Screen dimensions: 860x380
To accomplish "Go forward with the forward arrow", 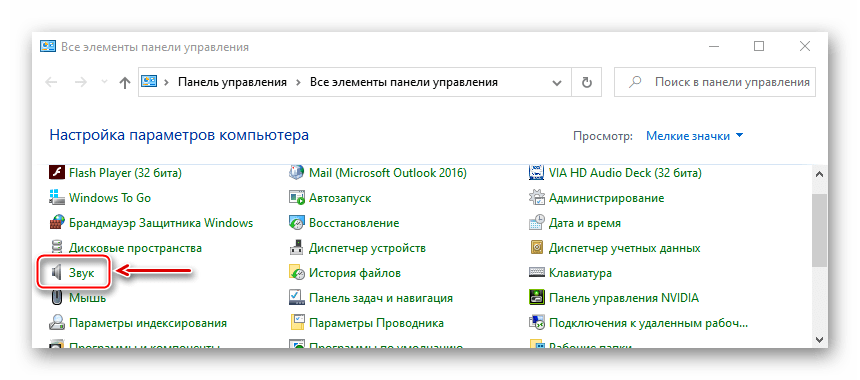I will [x=81, y=82].
